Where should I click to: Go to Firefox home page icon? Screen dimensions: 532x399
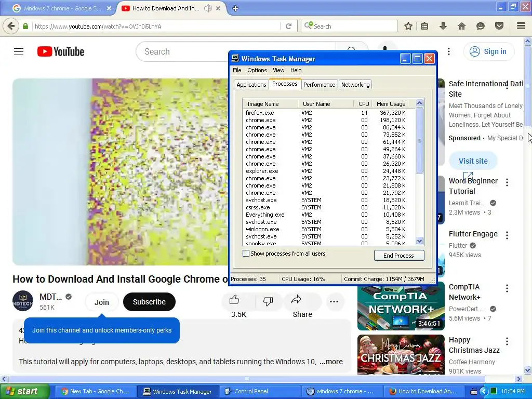coord(461,26)
